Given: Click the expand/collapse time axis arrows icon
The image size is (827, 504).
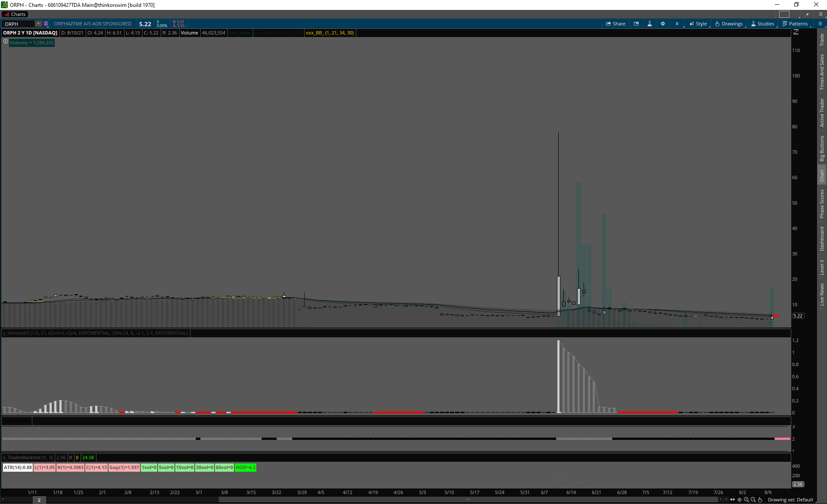Looking at the screenshot, I should click(733, 500).
